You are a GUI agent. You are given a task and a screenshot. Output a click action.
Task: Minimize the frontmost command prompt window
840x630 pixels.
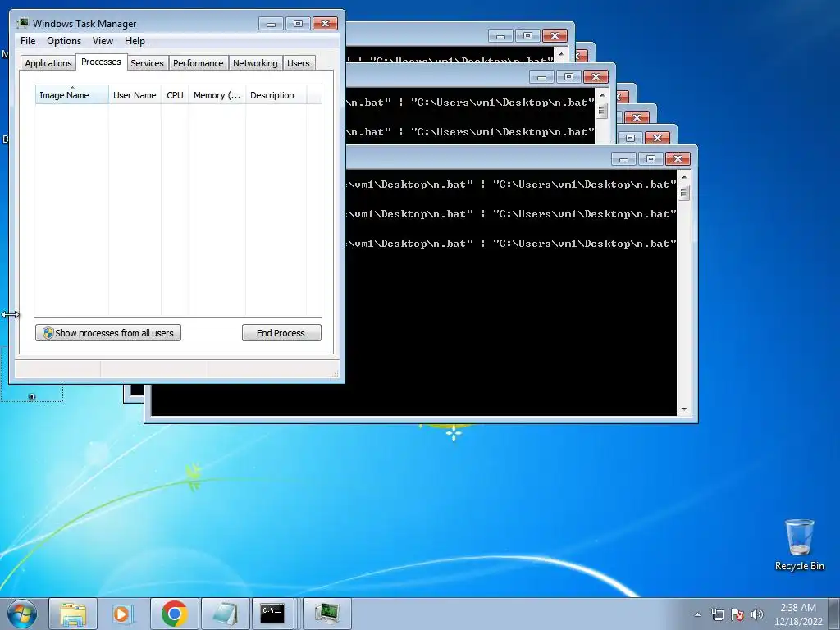[x=623, y=158]
